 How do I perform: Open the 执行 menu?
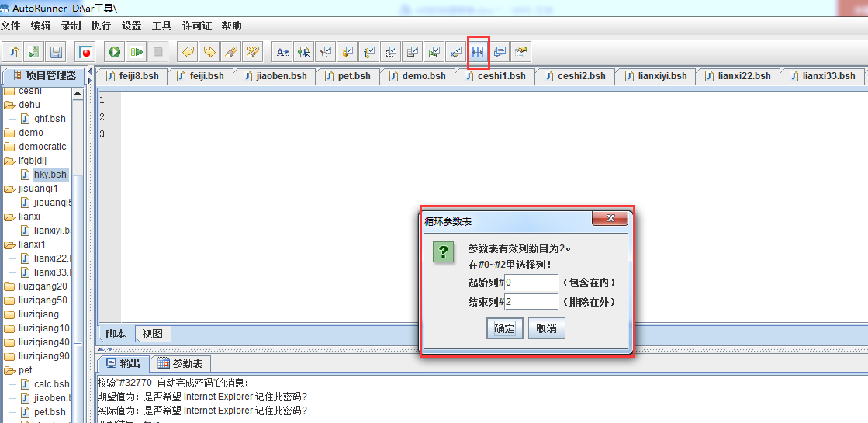tap(102, 26)
